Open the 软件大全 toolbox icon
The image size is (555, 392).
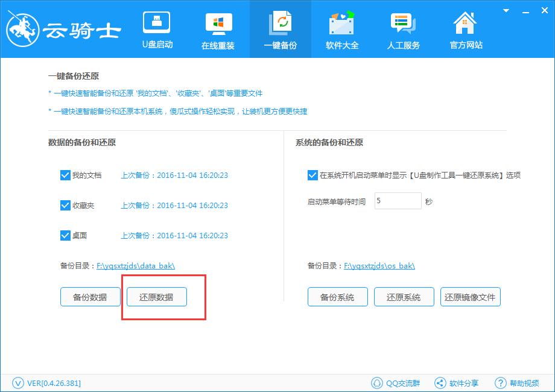point(341,23)
